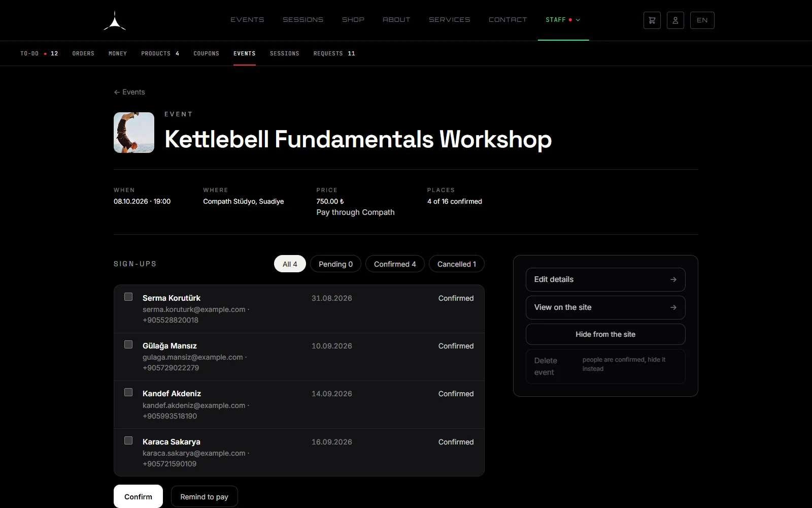The width and height of the screenshot is (812, 508).
Task: Open the ORDERS staff tab
Action: (x=83, y=53)
